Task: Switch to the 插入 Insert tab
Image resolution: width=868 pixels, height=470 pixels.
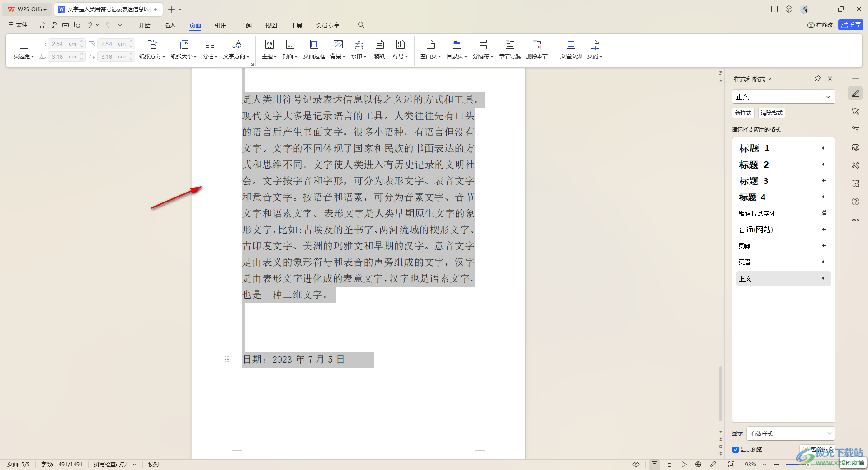Action: click(x=170, y=25)
